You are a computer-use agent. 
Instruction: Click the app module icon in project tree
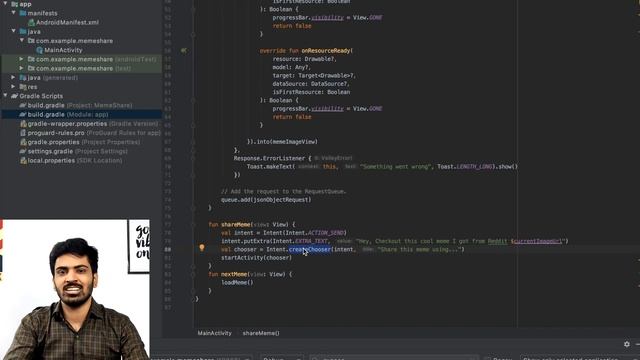tap(15, 4)
